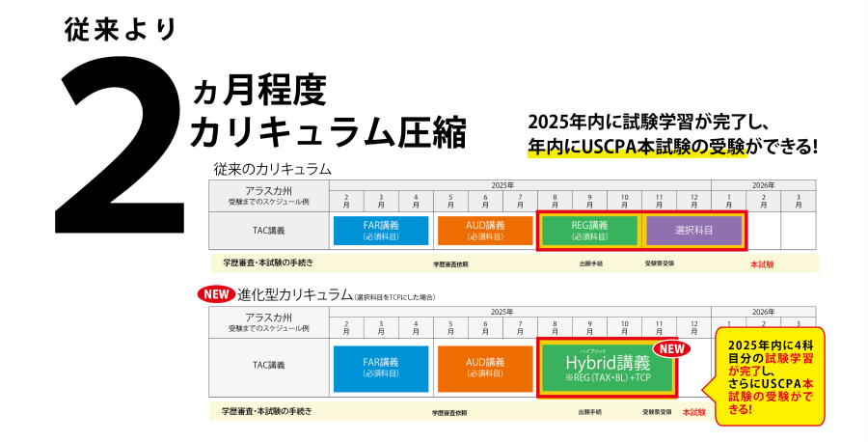Screen dimensions: 868x442
Task: Click the カリキュラム圧縮 title text
Action: (328, 132)
